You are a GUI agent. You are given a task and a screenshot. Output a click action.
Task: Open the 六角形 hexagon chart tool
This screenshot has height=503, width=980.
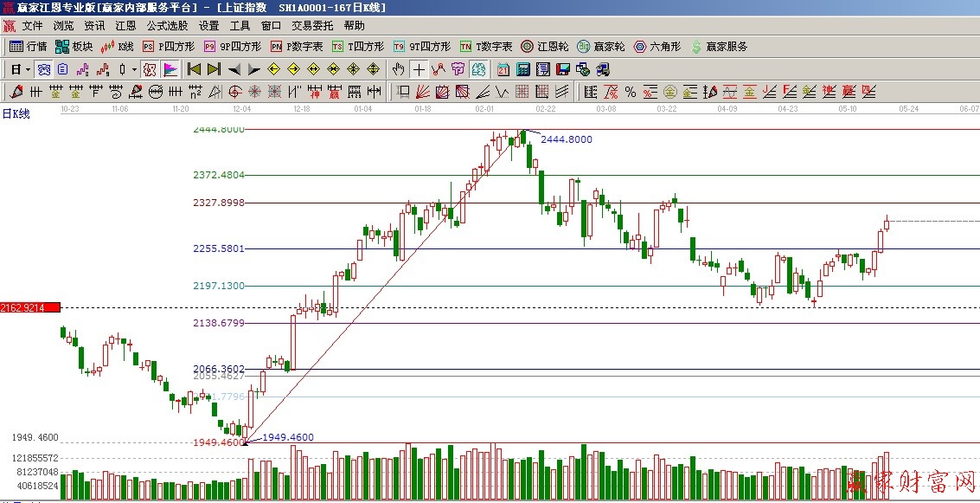pyautogui.click(x=657, y=47)
